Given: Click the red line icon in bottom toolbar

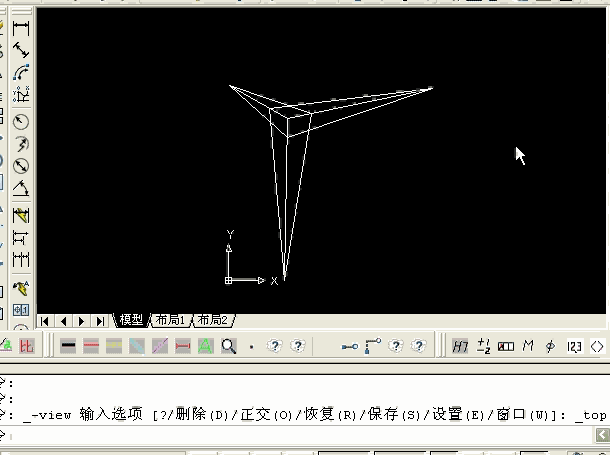Looking at the screenshot, I should point(91,345).
